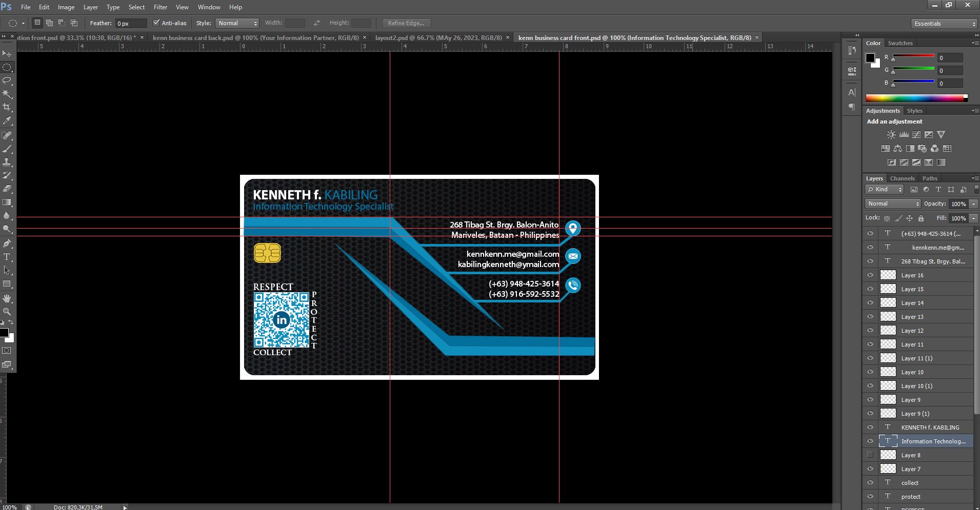Open the layer blend mode Normal dropdown

[x=893, y=203]
